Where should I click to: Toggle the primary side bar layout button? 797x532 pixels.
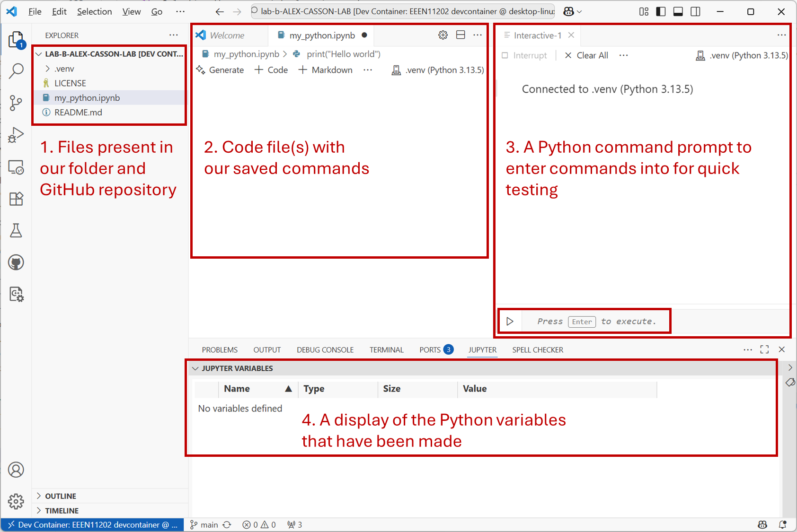click(x=661, y=12)
